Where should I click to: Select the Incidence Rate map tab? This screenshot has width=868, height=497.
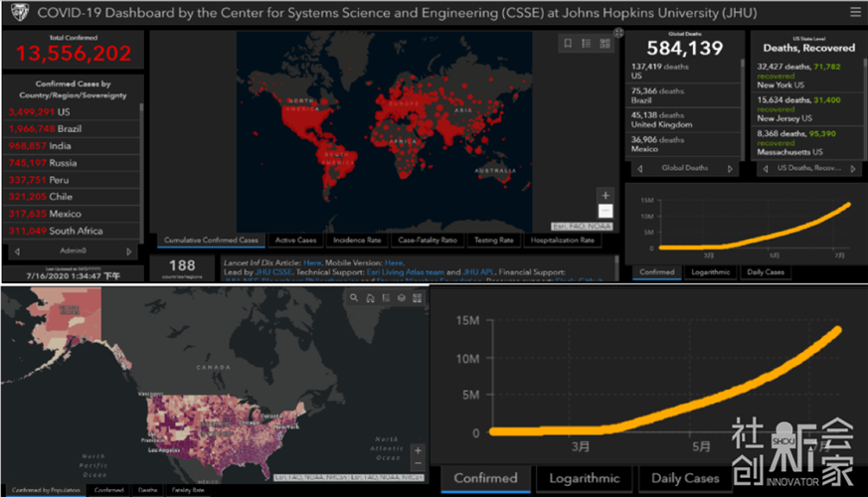(x=357, y=241)
